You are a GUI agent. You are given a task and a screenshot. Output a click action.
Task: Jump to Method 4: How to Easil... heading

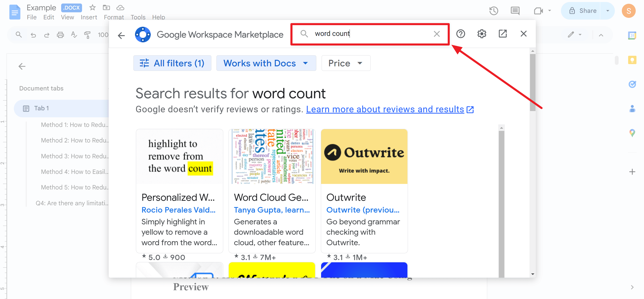tap(74, 172)
